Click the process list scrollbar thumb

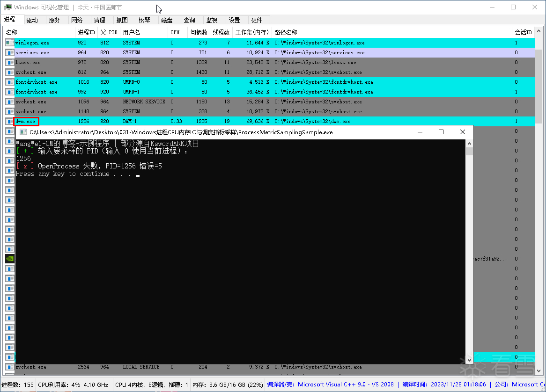coord(539,86)
